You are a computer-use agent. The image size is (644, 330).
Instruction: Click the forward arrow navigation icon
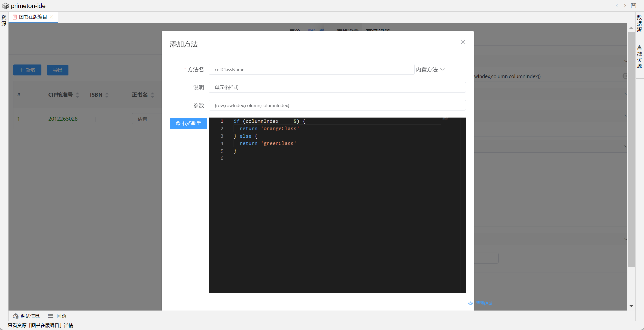tap(625, 6)
